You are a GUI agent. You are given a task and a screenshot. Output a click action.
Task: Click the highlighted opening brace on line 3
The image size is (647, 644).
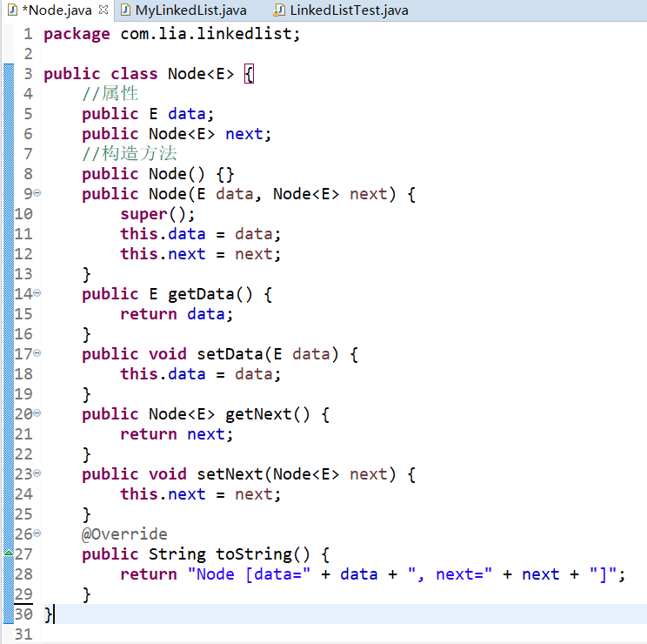pyautogui.click(x=250, y=74)
